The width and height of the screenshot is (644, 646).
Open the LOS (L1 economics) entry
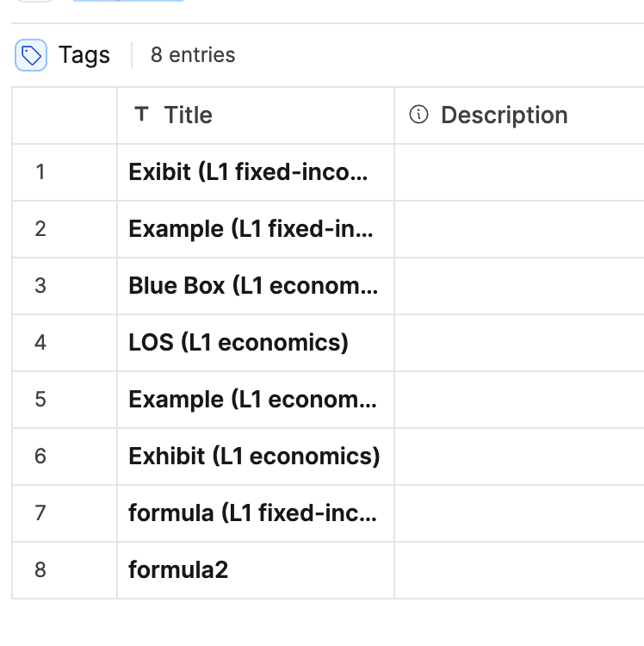(x=238, y=342)
